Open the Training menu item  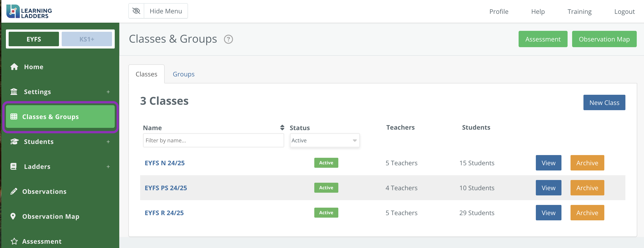pos(579,12)
